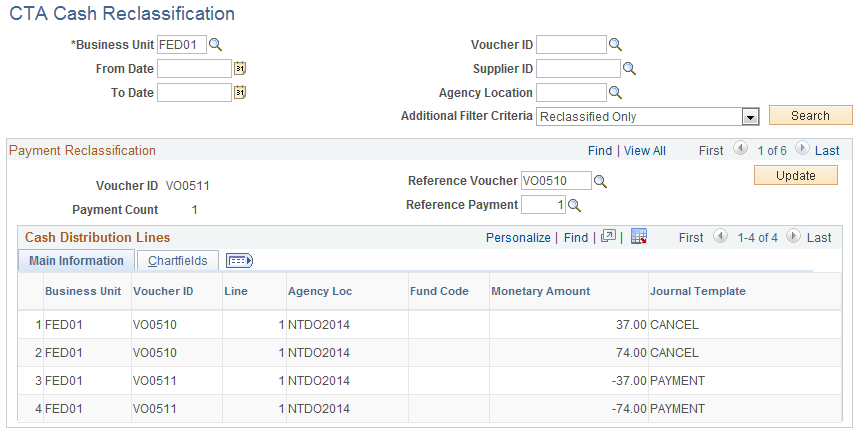This screenshot has width=866, height=437.
Task: Focus the From Date input field
Action: coord(194,69)
